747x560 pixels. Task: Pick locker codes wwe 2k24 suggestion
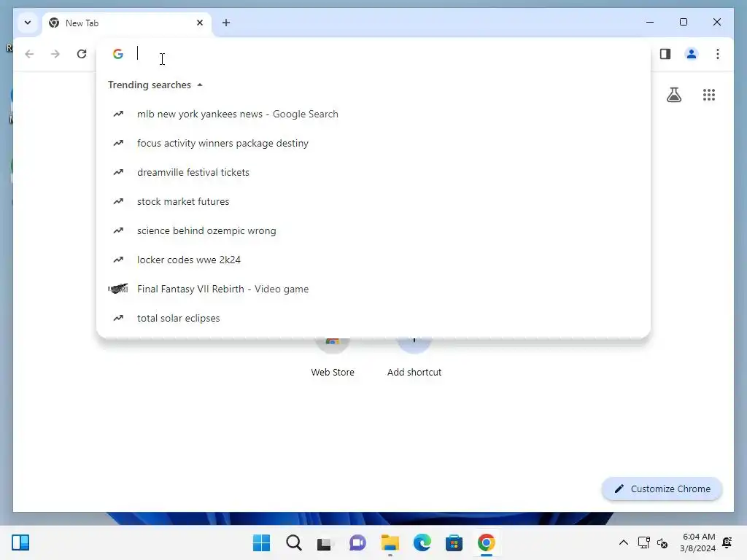373,260
